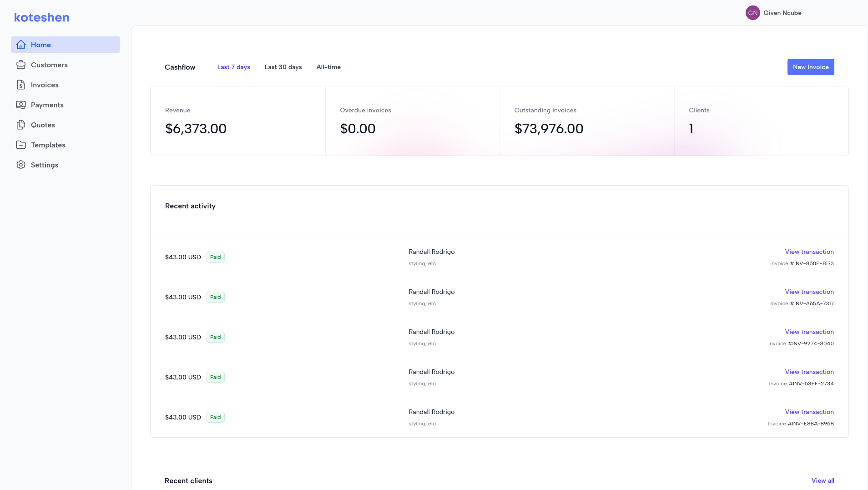Click the Quotes pages icon

tap(21, 125)
